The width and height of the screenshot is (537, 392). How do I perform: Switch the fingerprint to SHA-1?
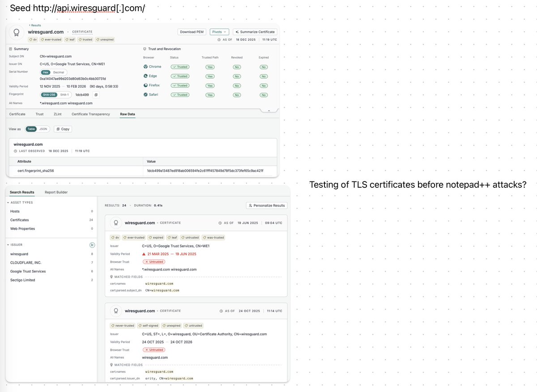tap(64, 95)
